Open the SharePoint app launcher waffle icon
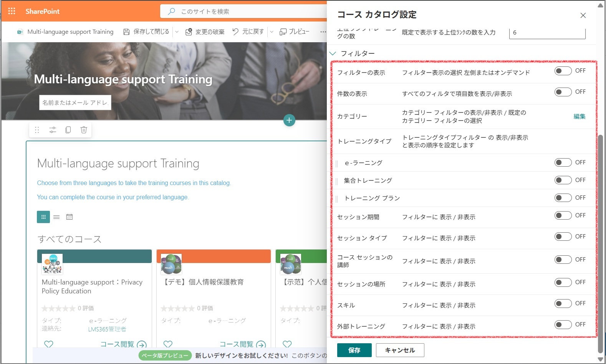Screen dimensions: 606x364 coord(12,11)
